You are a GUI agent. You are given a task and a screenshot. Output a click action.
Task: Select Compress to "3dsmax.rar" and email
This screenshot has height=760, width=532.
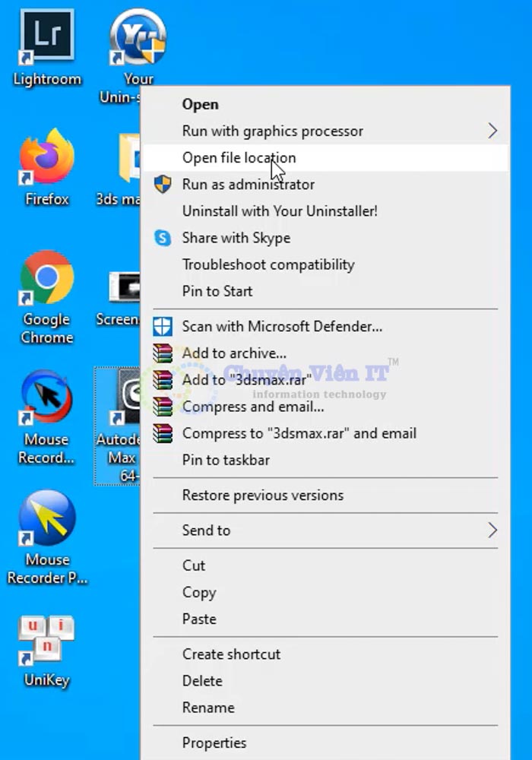click(325, 433)
